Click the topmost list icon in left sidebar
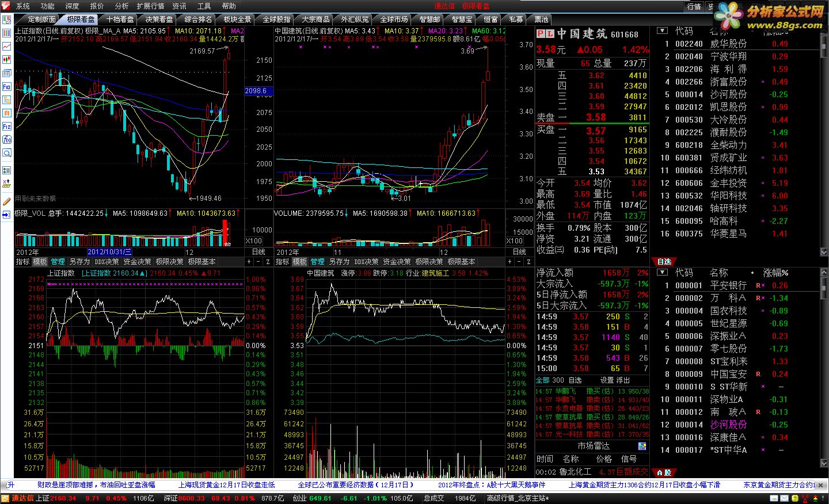The width and height of the screenshot is (829, 504). coord(6,20)
